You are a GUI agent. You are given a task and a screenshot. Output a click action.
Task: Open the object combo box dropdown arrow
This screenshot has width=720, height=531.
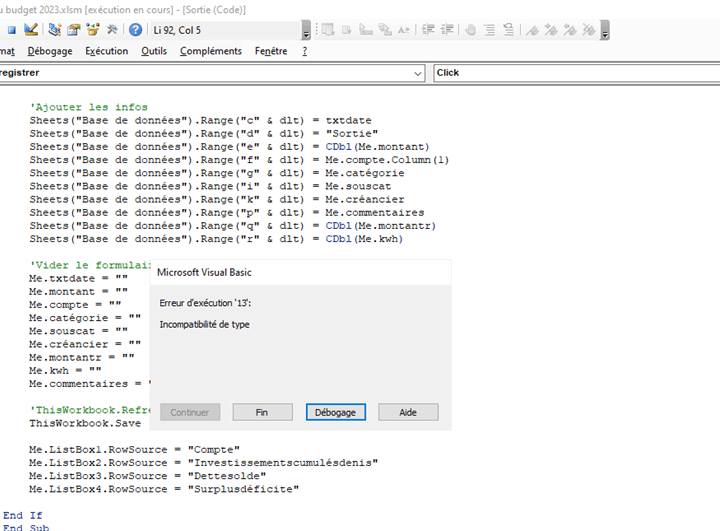[417, 73]
